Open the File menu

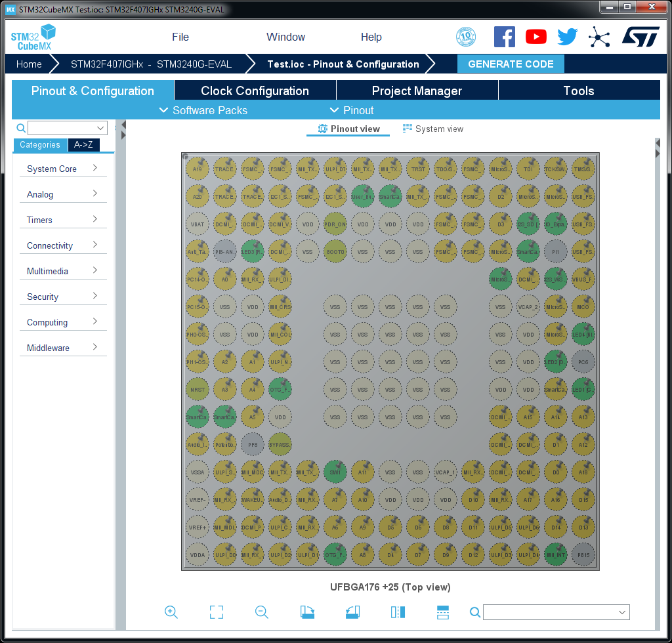tap(180, 37)
